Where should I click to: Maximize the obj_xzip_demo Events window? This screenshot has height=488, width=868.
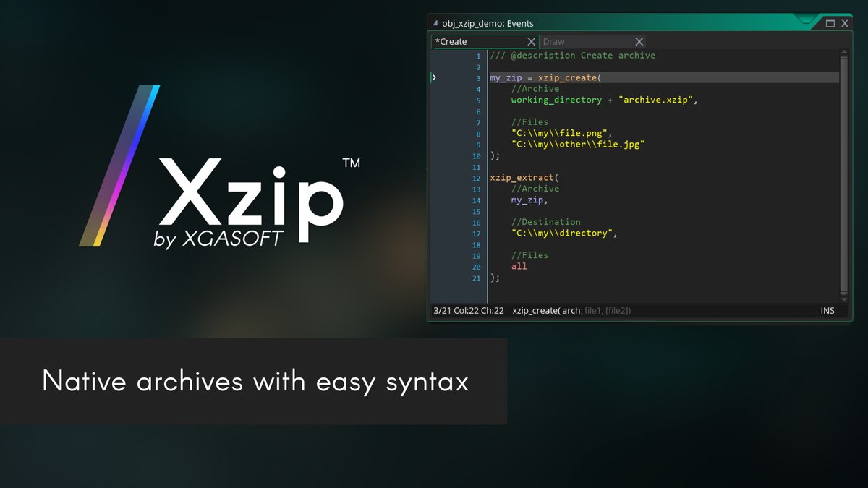830,23
